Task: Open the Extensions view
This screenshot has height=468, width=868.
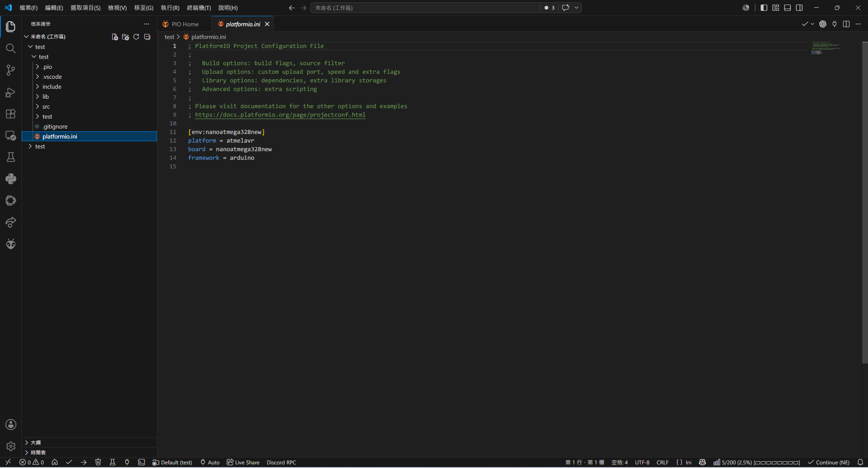Action: pyautogui.click(x=10, y=114)
